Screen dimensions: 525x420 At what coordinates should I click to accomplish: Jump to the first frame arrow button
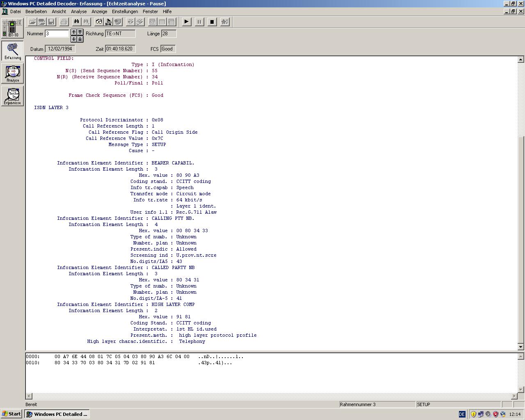tap(80, 32)
